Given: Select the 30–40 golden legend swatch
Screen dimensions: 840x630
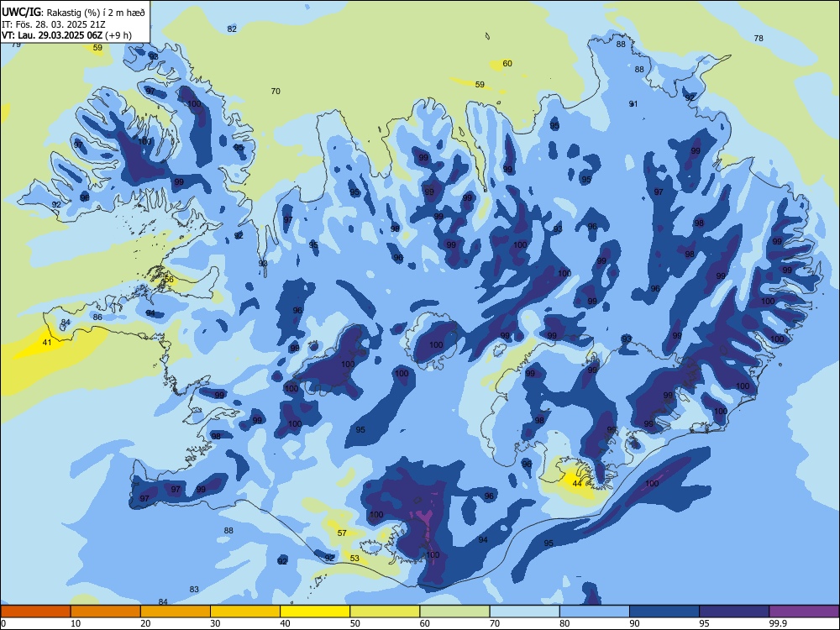Looking at the screenshot, I should 245,612.
